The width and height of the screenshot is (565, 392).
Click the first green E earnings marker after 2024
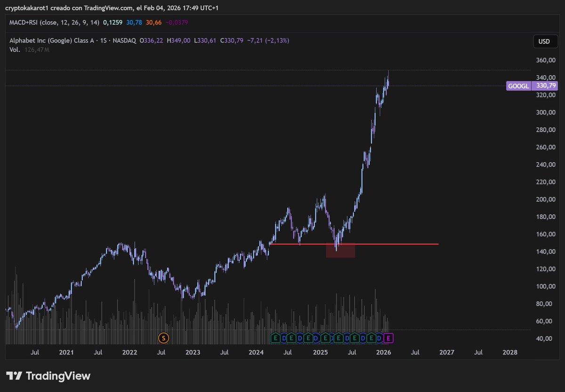click(x=275, y=337)
